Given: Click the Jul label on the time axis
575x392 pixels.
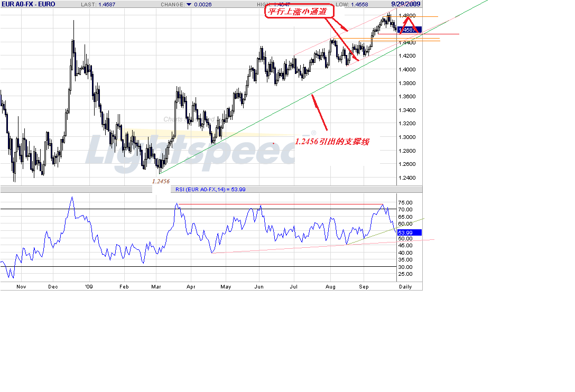Looking at the screenshot, I should pyautogui.click(x=293, y=287).
